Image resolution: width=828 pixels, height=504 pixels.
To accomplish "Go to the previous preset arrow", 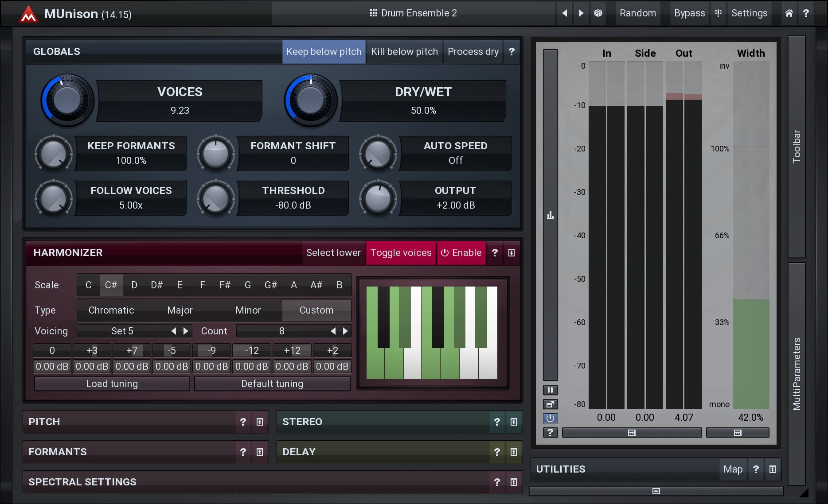I will 564,13.
